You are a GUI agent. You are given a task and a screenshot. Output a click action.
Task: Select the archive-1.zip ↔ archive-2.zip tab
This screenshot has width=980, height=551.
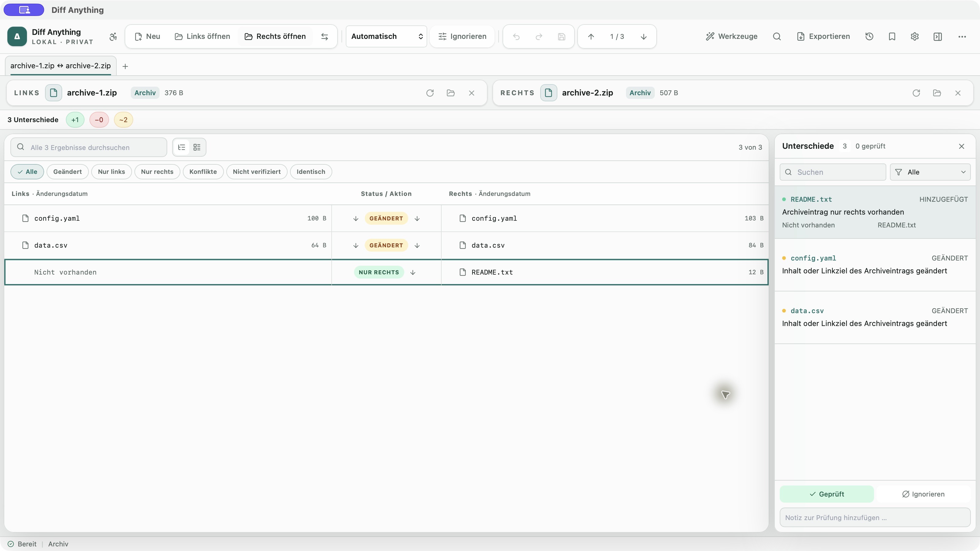pyautogui.click(x=61, y=66)
